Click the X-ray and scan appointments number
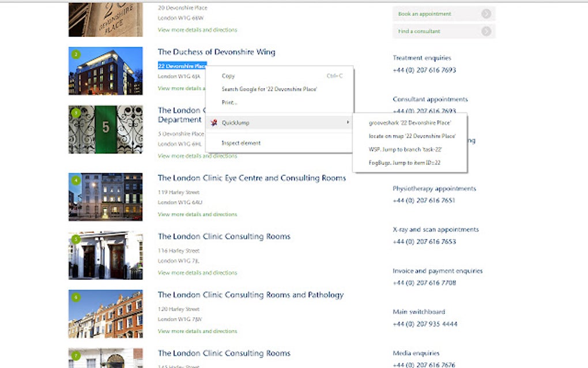The width and height of the screenshot is (588, 368). click(x=424, y=242)
